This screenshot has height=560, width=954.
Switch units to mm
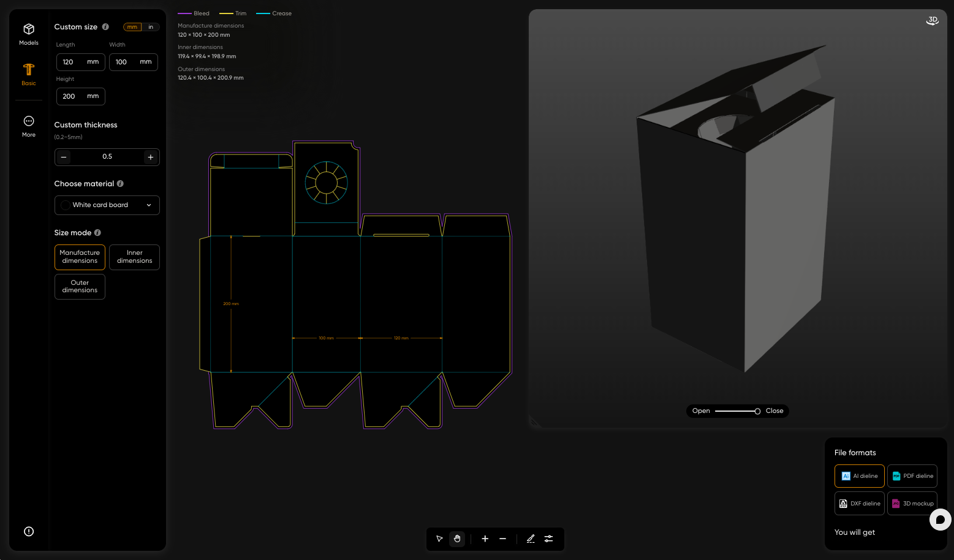pos(132,27)
